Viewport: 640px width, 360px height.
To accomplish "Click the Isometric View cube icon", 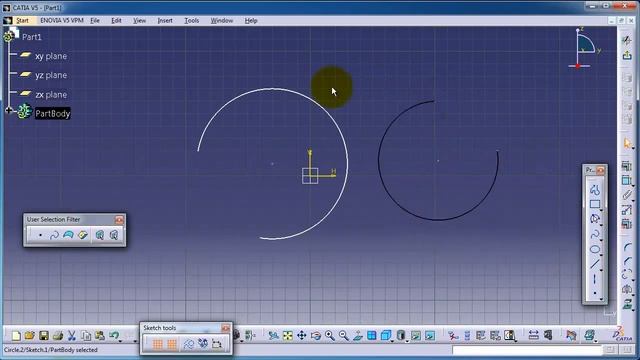I will (385, 336).
